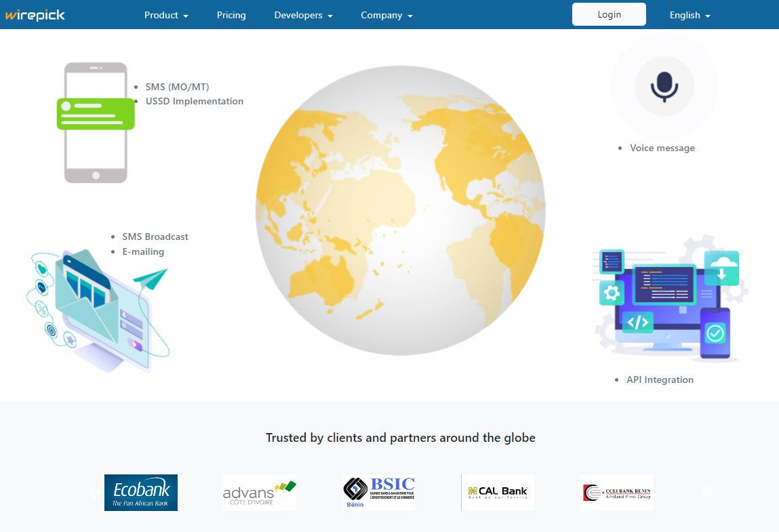The image size is (779, 532).
Task: Click the phone SMS illustration
Action: click(x=96, y=123)
